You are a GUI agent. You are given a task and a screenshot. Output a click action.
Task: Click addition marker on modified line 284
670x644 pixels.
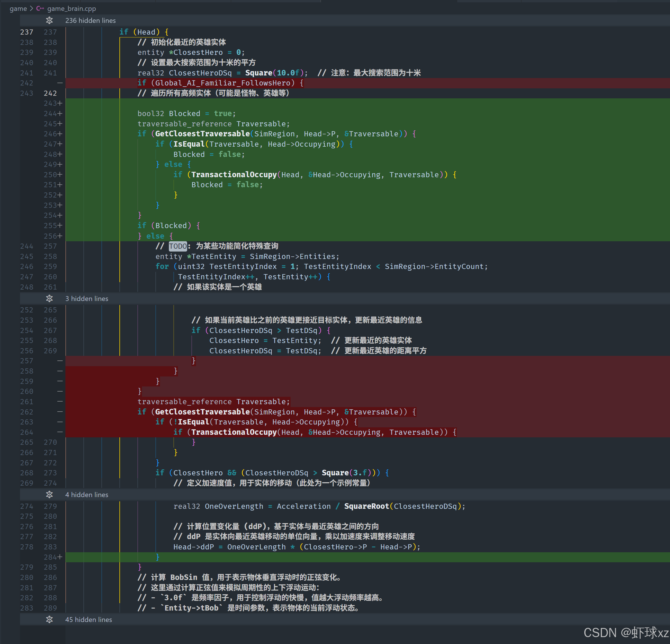60,557
